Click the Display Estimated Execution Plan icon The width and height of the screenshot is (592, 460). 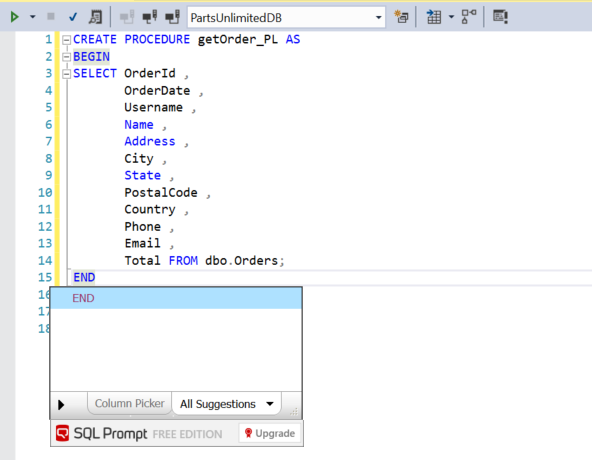(95, 17)
